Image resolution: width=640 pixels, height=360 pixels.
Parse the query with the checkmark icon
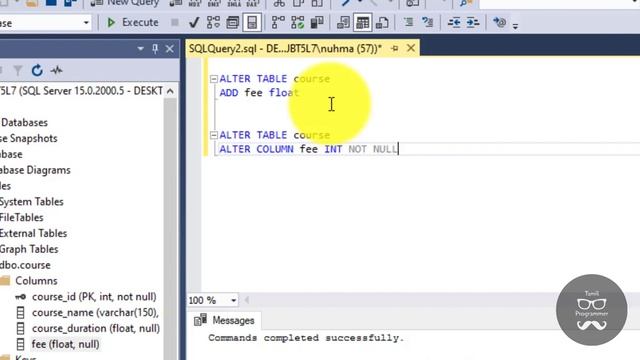click(x=194, y=22)
